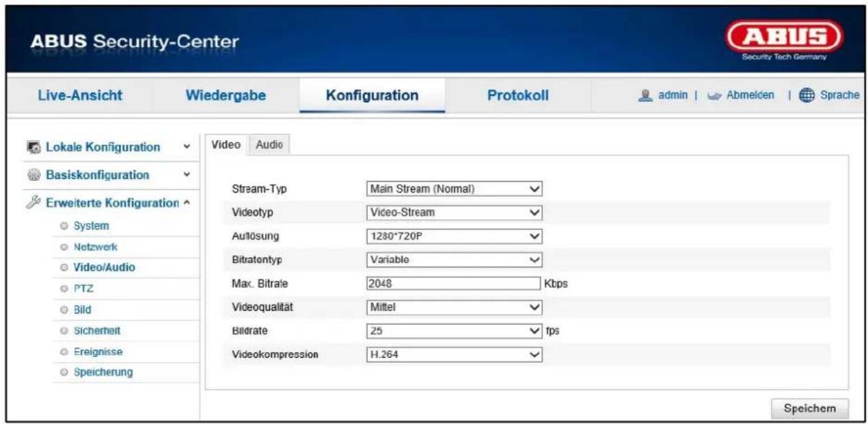Select Ereignisse in the sidebar
868x424 pixels.
coord(99,351)
